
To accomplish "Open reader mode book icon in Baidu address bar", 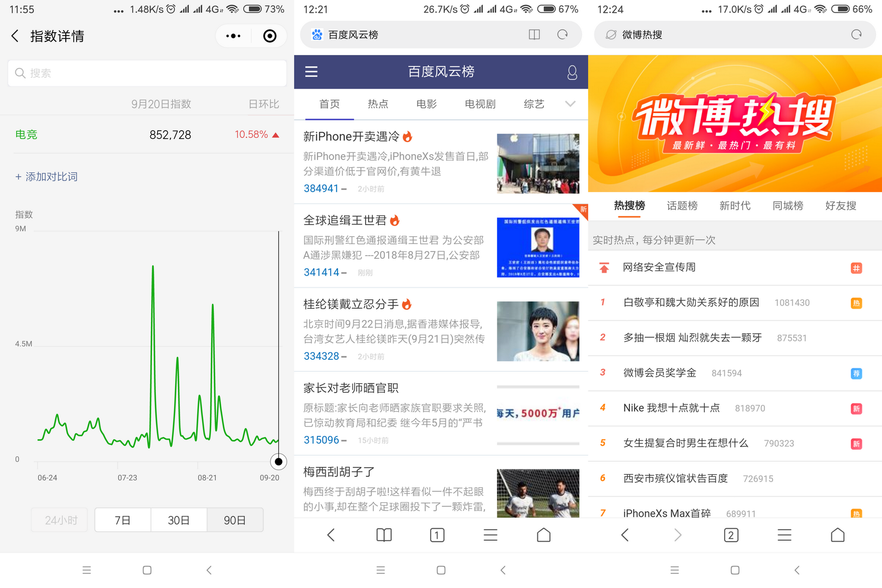I will (x=534, y=35).
